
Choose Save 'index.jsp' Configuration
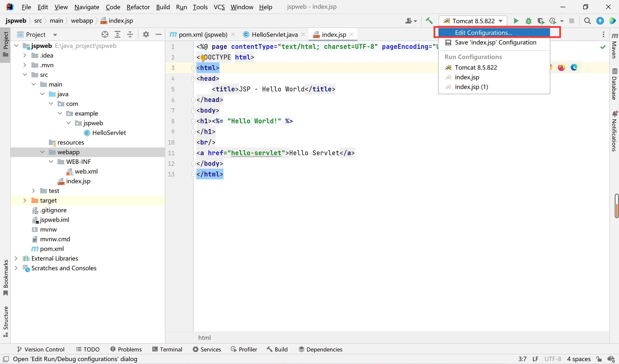click(x=494, y=43)
